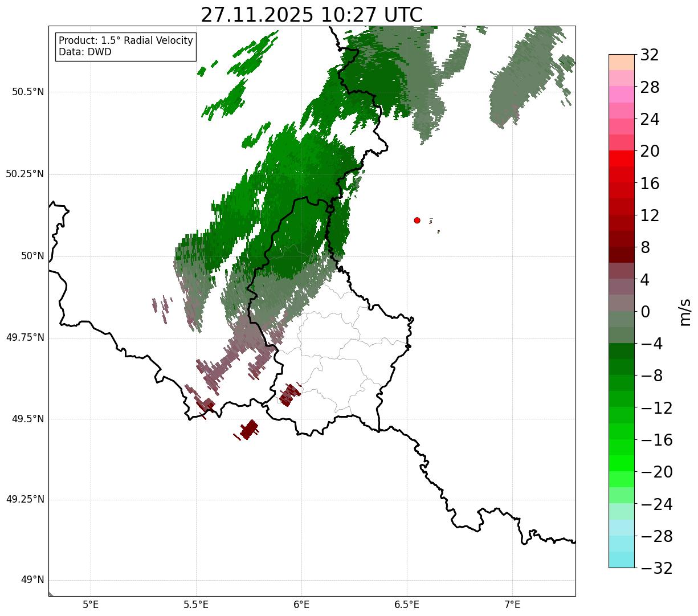Click the 50.5°N latitude label
This screenshot has height=616, width=698.
pyautogui.click(x=28, y=92)
